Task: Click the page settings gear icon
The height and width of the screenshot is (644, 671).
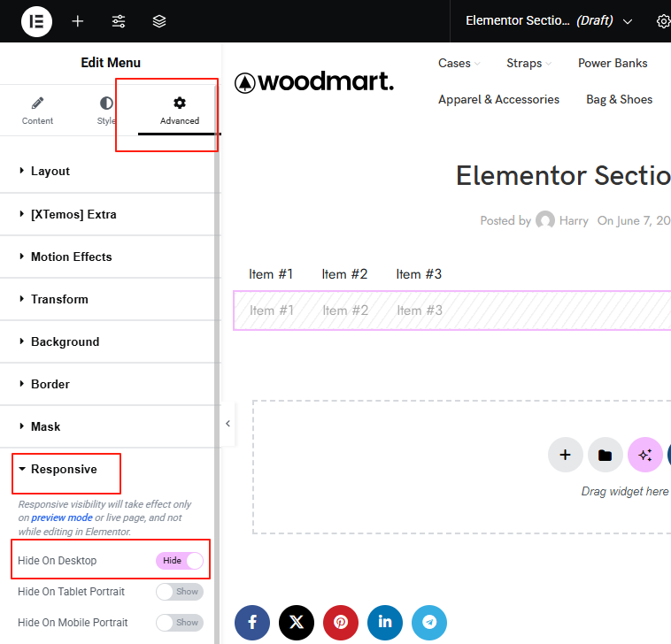Action: [663, 21]
